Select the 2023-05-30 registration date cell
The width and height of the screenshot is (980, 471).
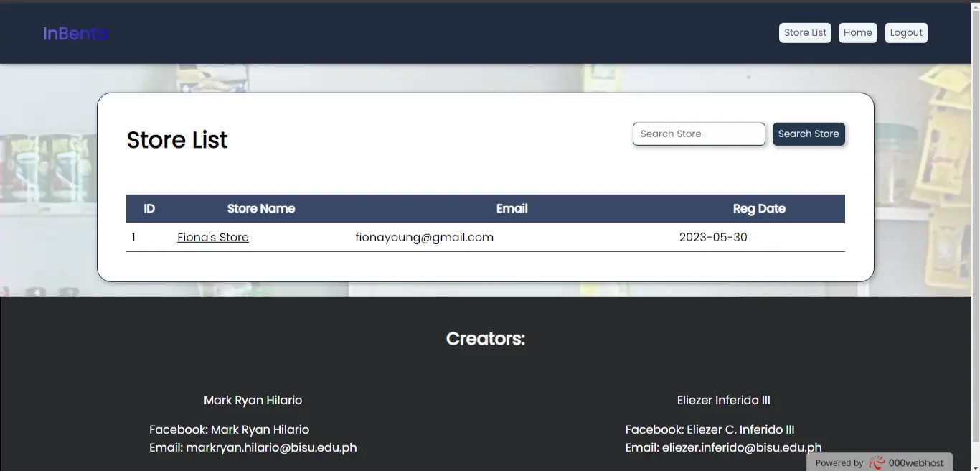(x=712, y=238)
